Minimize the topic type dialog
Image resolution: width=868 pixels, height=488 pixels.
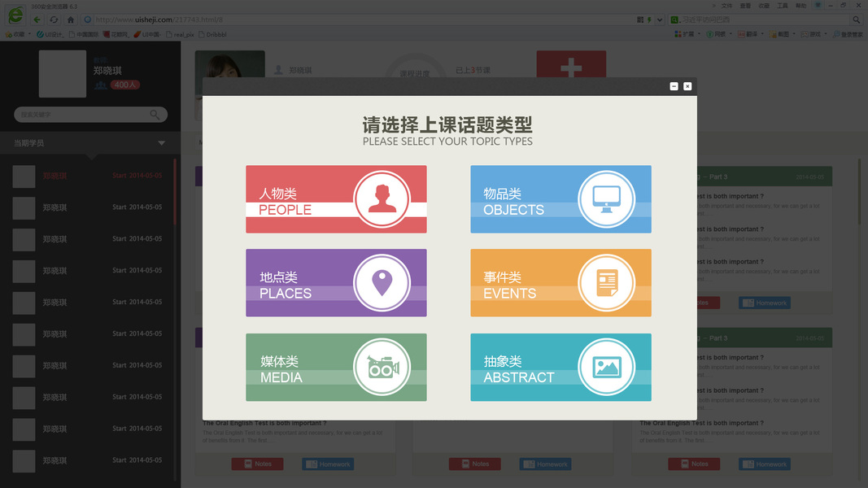pyautogui.click(x=674, y=86)
